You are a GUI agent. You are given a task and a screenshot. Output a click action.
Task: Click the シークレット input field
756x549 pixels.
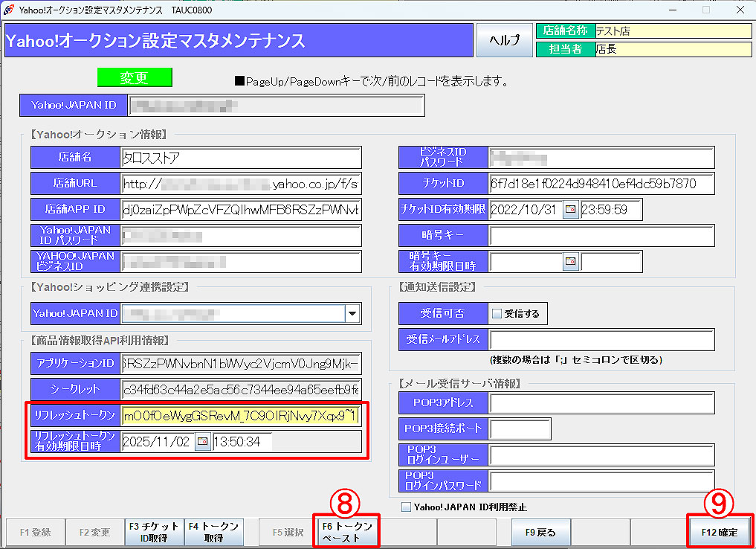[241, 389]
